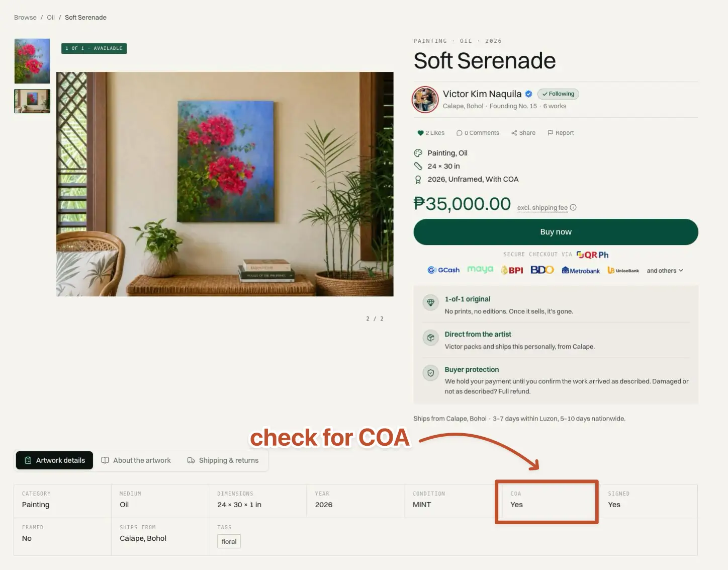Select the room view thumbnail
728x570 pixels.
(32, 101)
